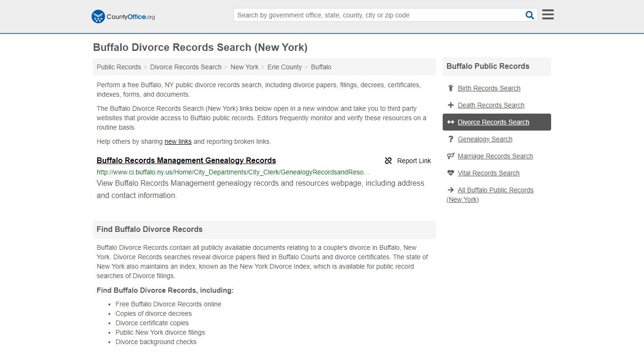Open Buffalo Records Management Genealogy Records
The height and width of the screenshot is (362, 644).
tap(186, 160)
